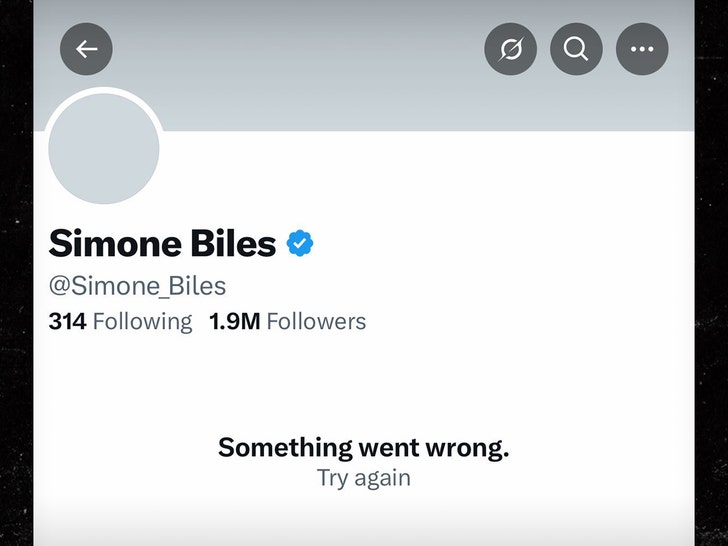Open search with the magnifier icon
This screenshot has width=728, height=546.
(x=576, y=48)
